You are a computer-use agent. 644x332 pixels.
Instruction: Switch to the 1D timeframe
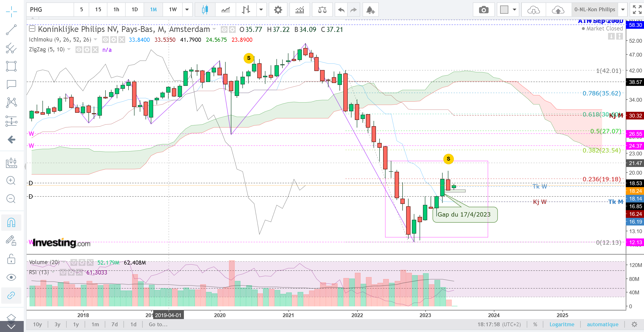pyautogui.click(x=135, y=10)
